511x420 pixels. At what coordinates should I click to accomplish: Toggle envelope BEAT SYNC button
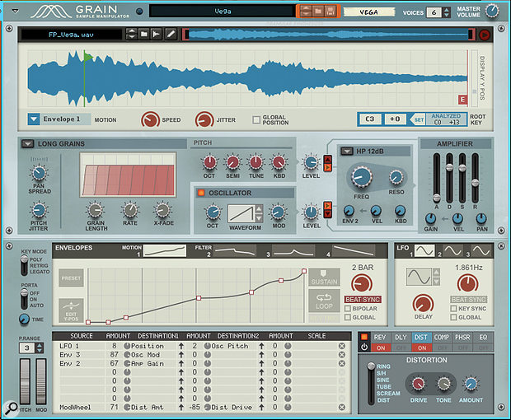(x=363, y=299)
